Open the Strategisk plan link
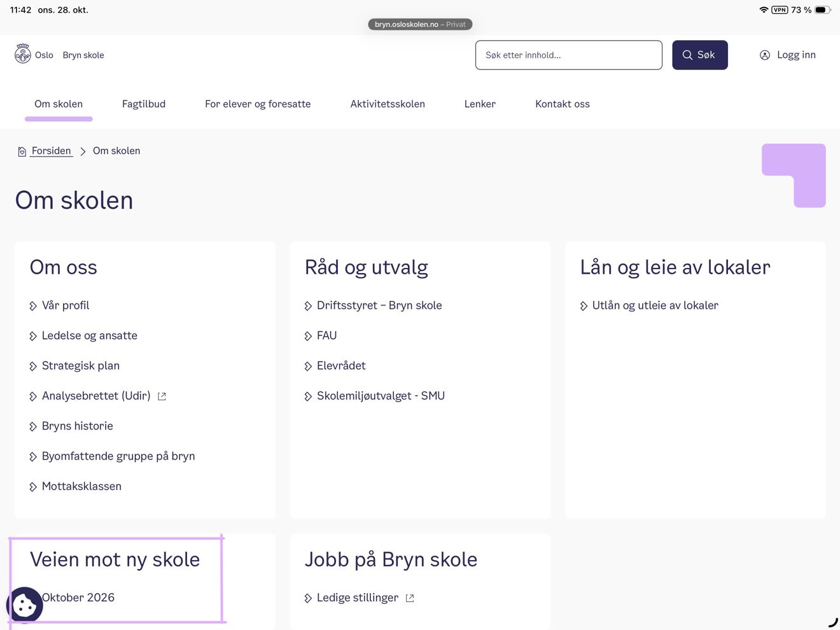This screenshot has width=840, height=630. 81,365
